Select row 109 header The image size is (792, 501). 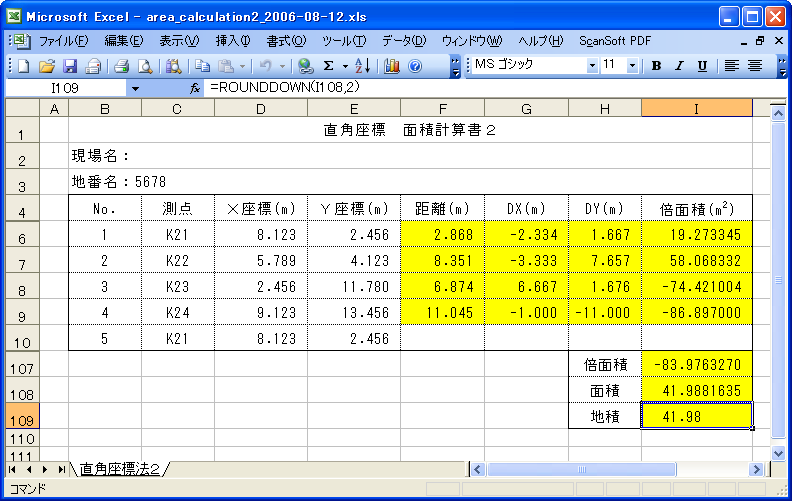22,416
